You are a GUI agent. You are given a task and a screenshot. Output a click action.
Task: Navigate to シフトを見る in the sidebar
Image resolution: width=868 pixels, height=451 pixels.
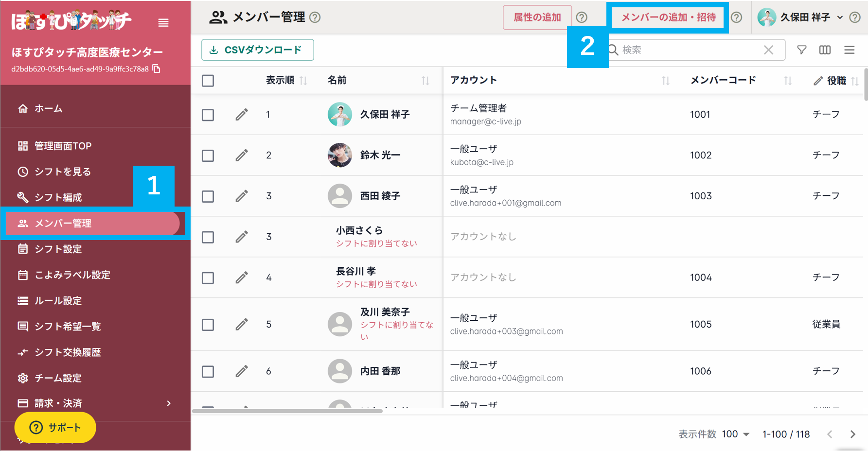pyautogui.click(x=61, y=172)
